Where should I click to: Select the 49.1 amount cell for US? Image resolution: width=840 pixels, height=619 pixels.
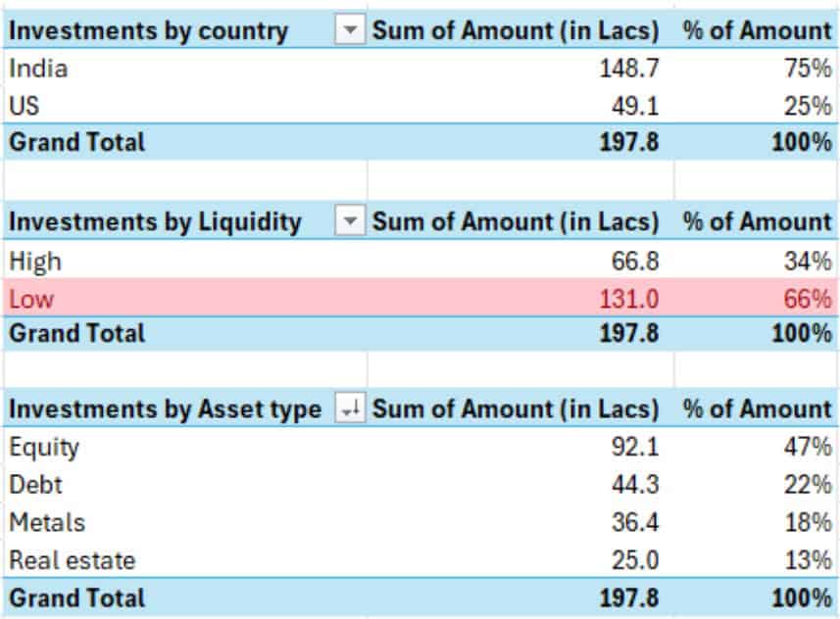pyautogui.click(x=634, y=105)
